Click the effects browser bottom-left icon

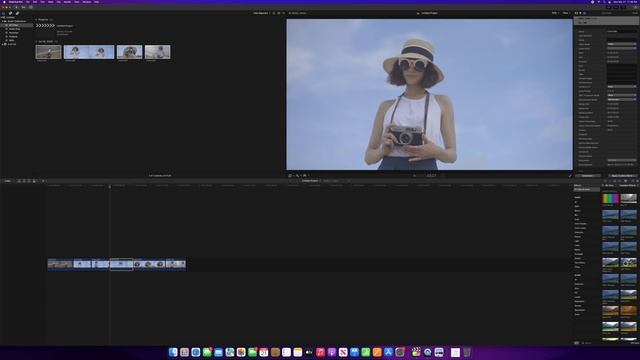(x=576, y=343)
